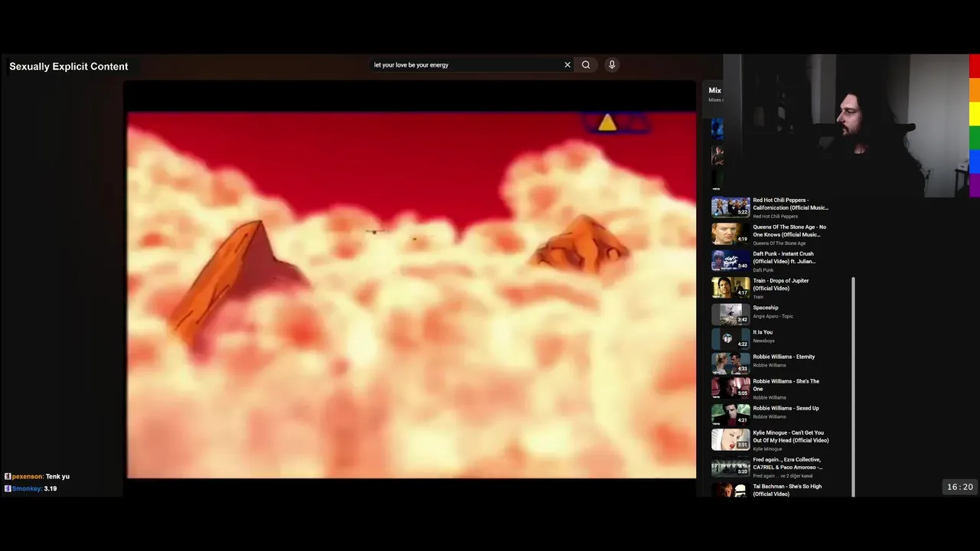The width and height of the screenshot is (980, 551).
Task: Click the 'Mix' playlist heading
Action: click(714, 90)
